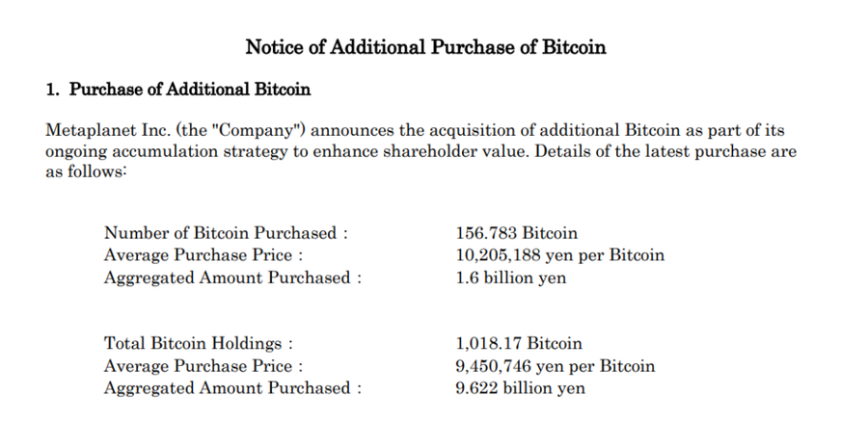The image size is (868, 422).
Task: Click the value "1.6 billion yen"
Action: tap(510, 277)
